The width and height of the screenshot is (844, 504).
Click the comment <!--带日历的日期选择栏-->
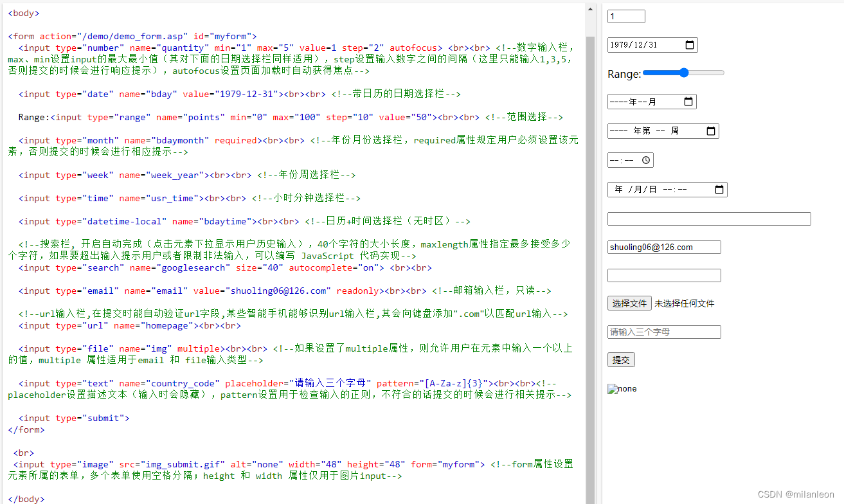396,94
